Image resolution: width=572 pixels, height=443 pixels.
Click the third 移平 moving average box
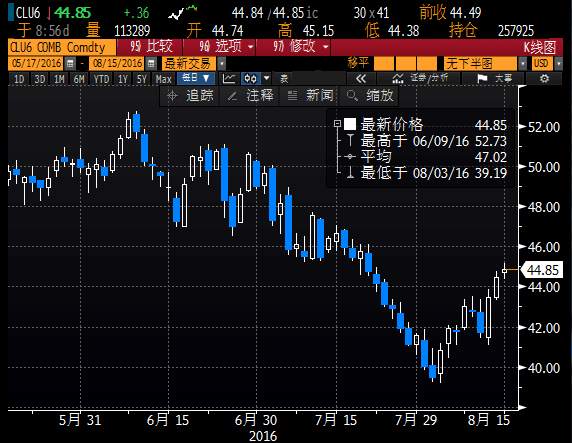coord(427,63)
